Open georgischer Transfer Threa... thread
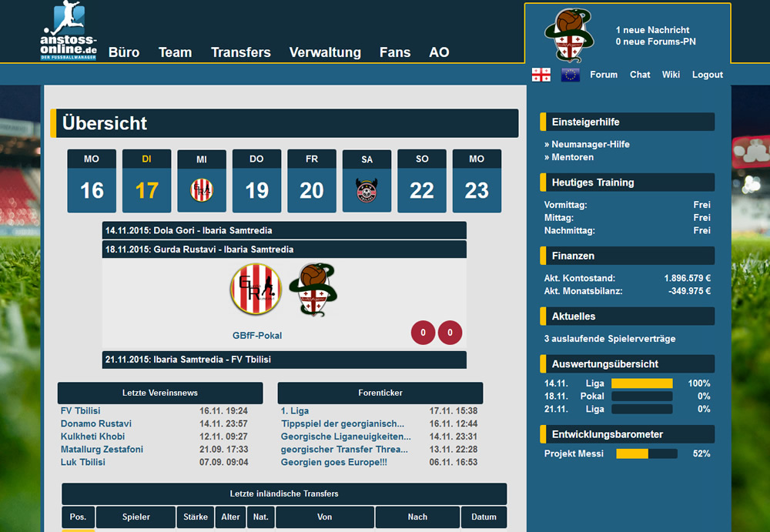Viewport: 770px width, 532px height. 344,449
